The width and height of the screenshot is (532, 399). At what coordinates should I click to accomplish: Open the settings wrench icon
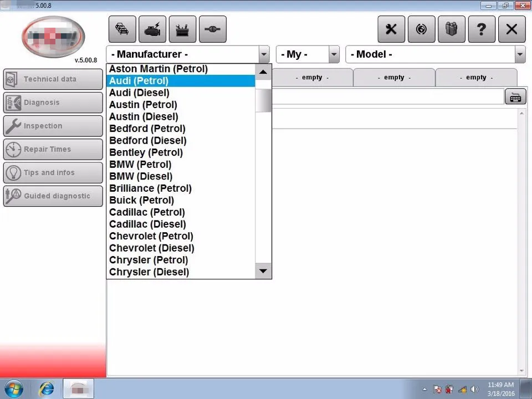click(x=391, y=29)
